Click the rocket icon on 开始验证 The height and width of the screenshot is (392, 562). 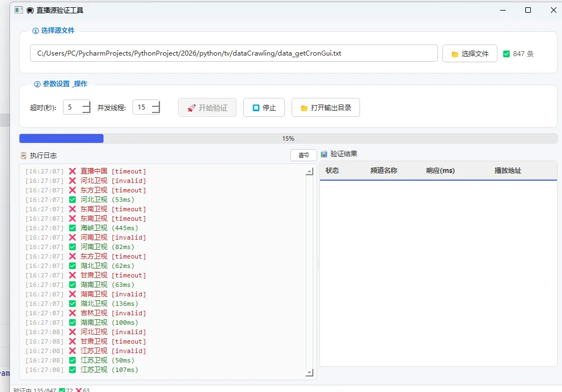pyautogui.click(x=192, y=108)
